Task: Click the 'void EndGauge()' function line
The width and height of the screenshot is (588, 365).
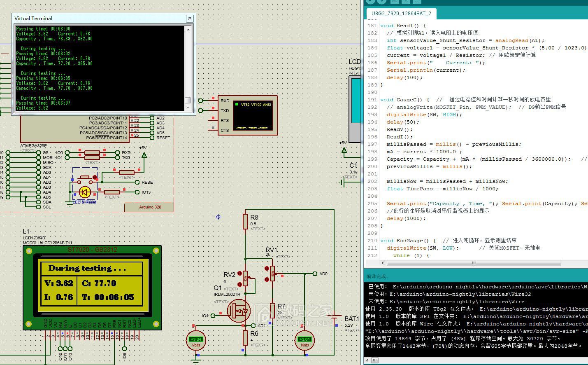Action: pos(408,241)
